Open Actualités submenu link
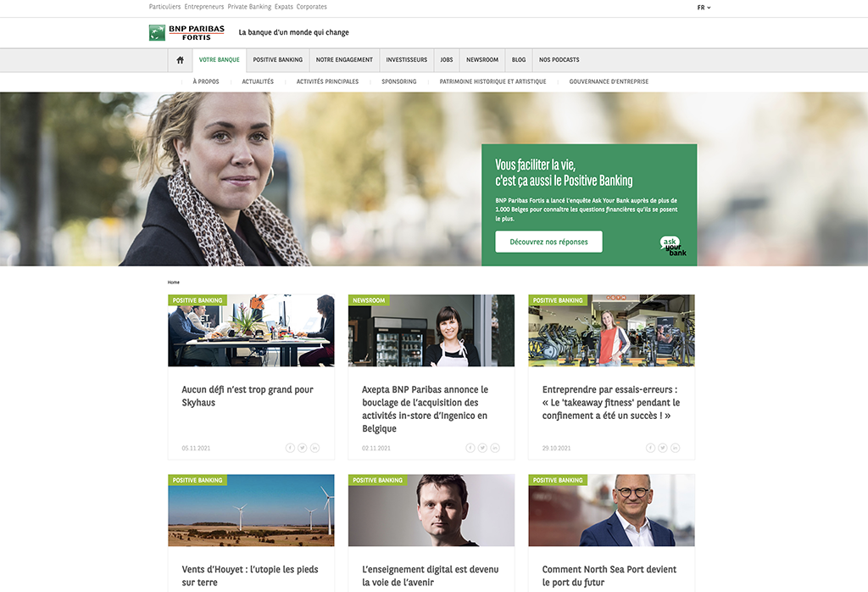 (258, 81)
